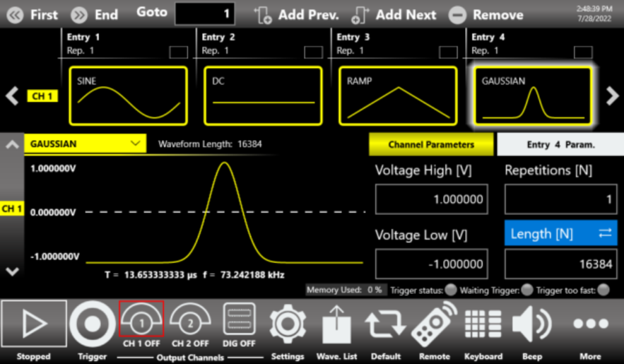Tick the Entry 2 checkbox
This screenshot has width=624, height=364.
(x=313, y=52)
